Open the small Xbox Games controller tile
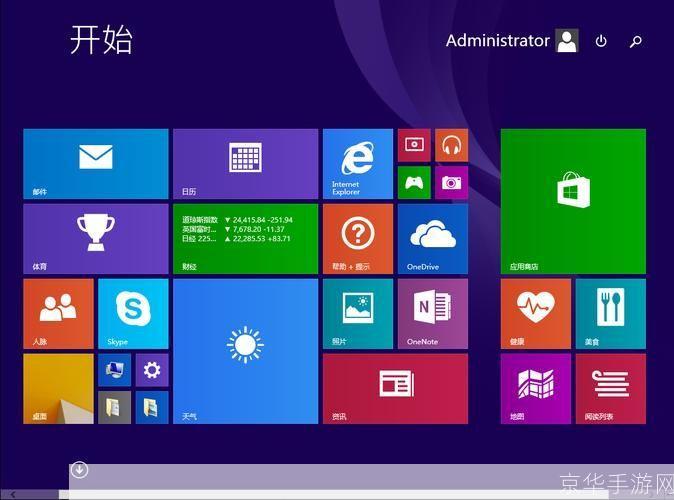674x500 pixels. click(414, 183)
